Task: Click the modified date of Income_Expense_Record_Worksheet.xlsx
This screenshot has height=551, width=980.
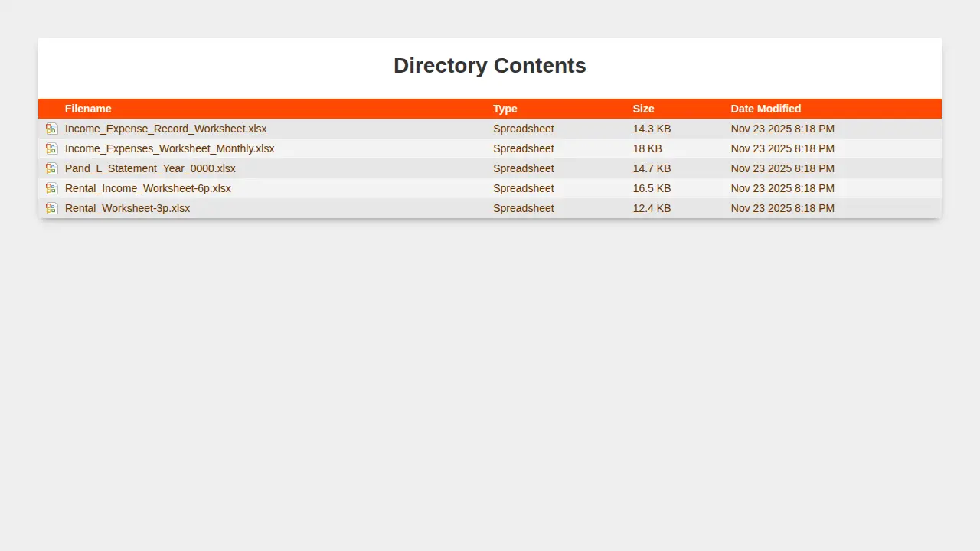Action: tap(782, 129)
